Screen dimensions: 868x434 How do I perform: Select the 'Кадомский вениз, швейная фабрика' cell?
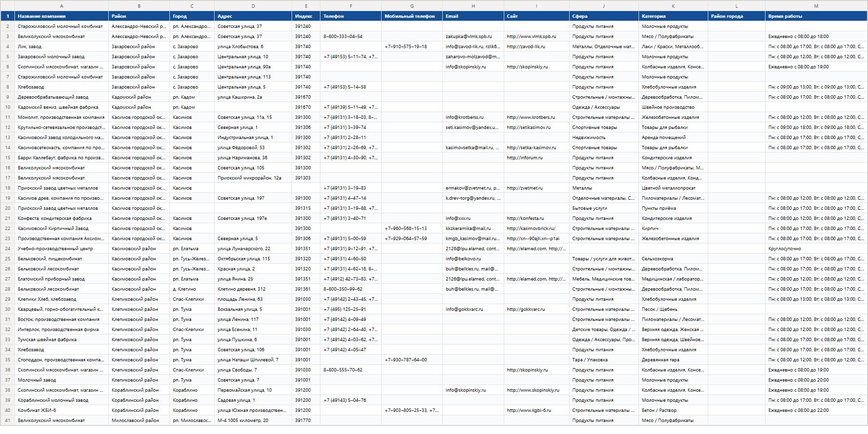click(62, 107)
